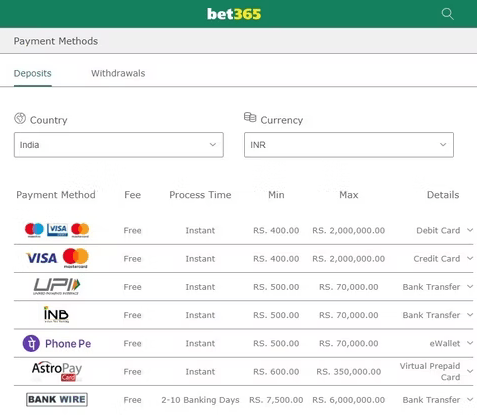
Task: Switch to the Deposits tab
Action: (33, 73)
